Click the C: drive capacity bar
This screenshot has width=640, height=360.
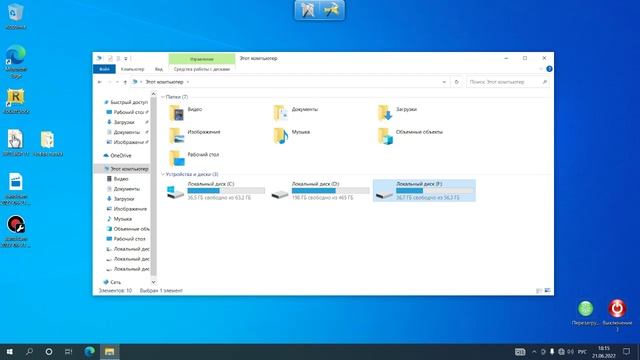pos(226,191)
